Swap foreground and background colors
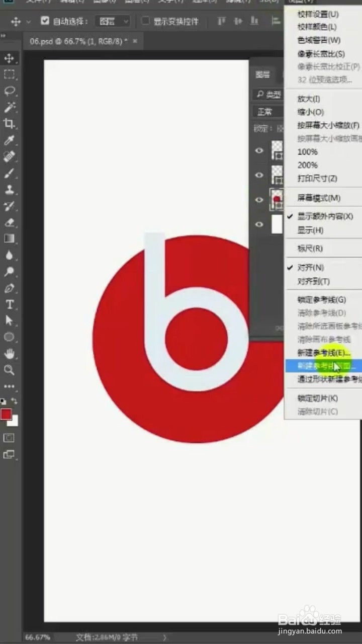This screenshot has height=644, width=362. pyautogui.click(x=15, y=401)
